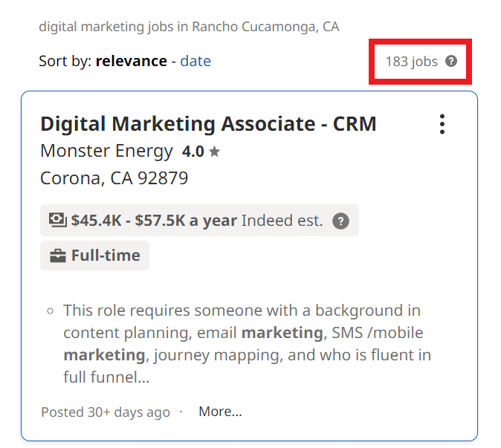Click digital marketing jobs in Rancho Cucamonga heading
The width and height of the screenshot is (501, 448).
(x=189, y=27)
